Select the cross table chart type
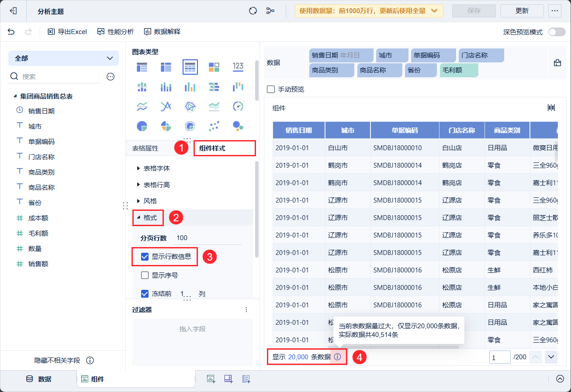 click(x=166, y=67)
